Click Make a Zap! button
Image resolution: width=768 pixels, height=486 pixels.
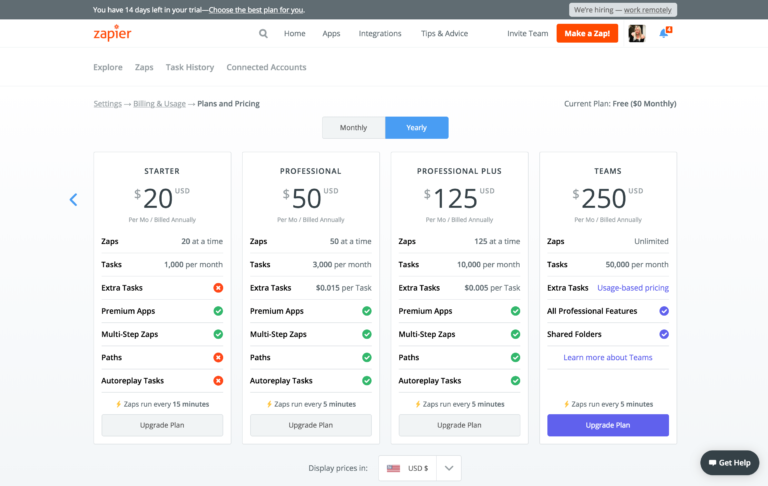[x=587, y=33]
